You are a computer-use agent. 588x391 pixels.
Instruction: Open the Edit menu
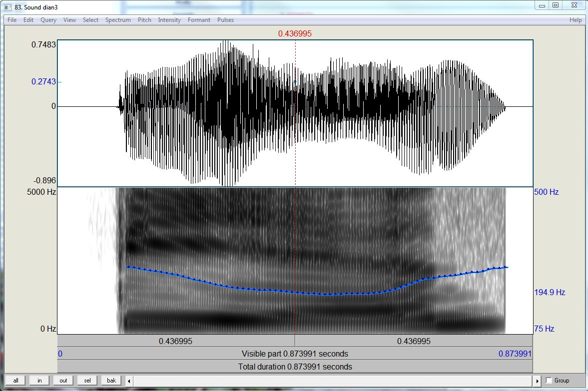pos(28,20)
